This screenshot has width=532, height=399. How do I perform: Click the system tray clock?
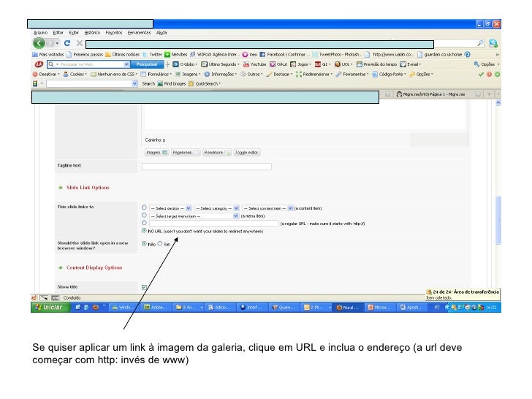tap(491, 308)
